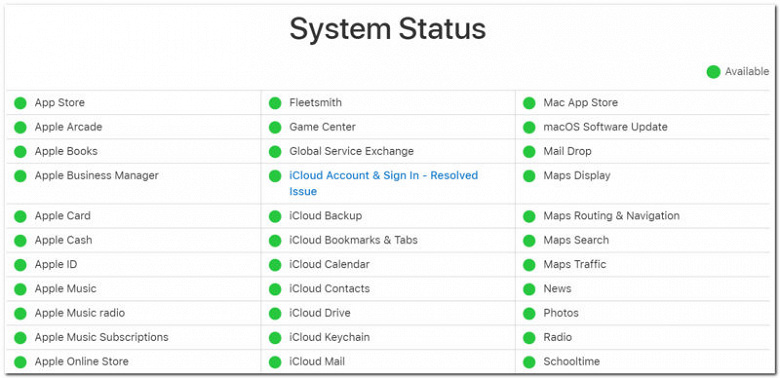Select the Apple ID service name
The image size is (780, 378).
[x=56, y=265]
